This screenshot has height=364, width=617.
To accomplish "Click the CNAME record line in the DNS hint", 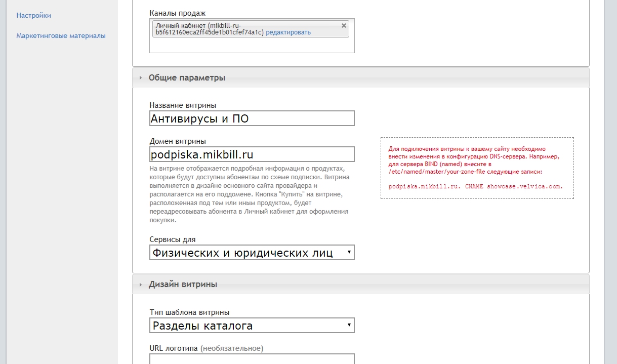I will pyautogui.click(x=475, y=186).
